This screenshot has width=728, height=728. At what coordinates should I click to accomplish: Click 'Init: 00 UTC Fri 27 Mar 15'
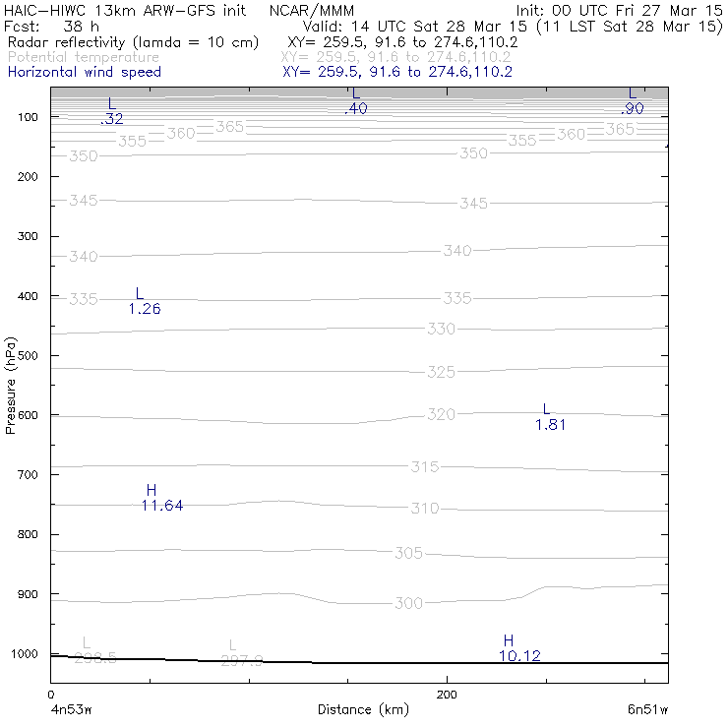point(620,10)
